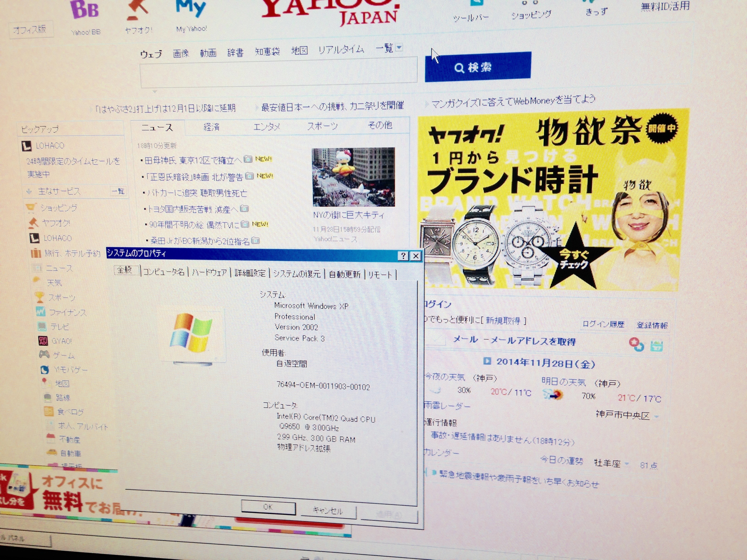Select the 自動更新 tab in dialog
Viewport: 747px width, 560px height.
click(x=344, y=274)
